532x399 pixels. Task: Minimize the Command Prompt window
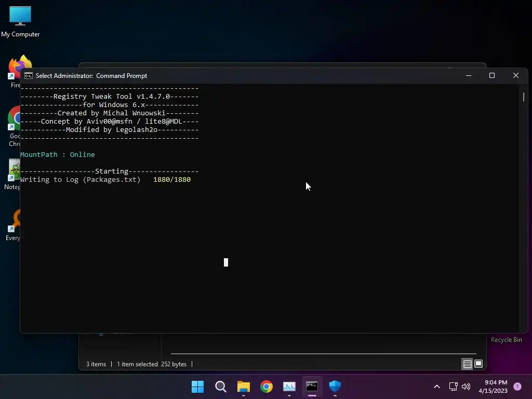click(469, 76)
